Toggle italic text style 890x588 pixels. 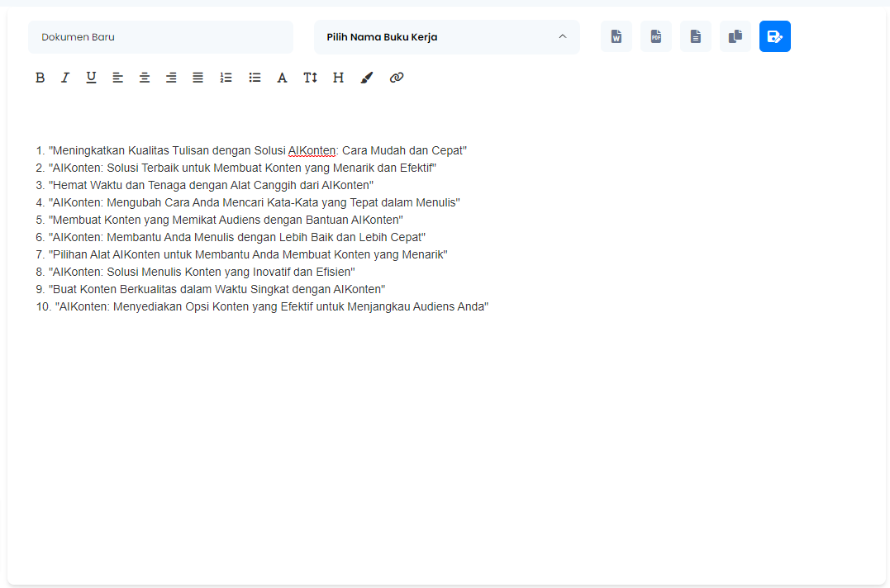(x=65, y=78)
